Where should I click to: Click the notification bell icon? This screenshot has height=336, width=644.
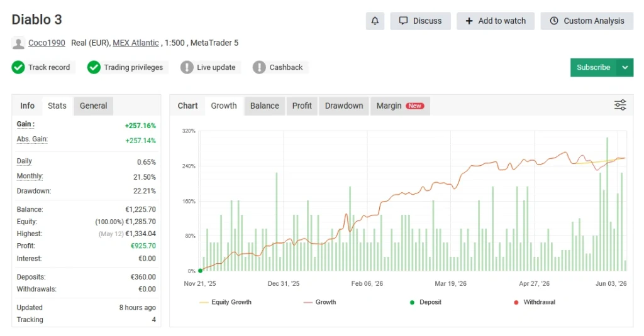point(375,21)
